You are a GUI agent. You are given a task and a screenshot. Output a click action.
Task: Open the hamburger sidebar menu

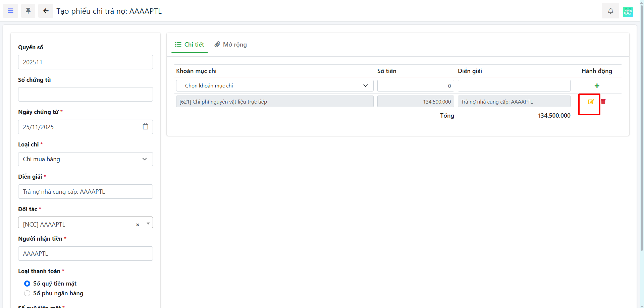coord(10,11)
